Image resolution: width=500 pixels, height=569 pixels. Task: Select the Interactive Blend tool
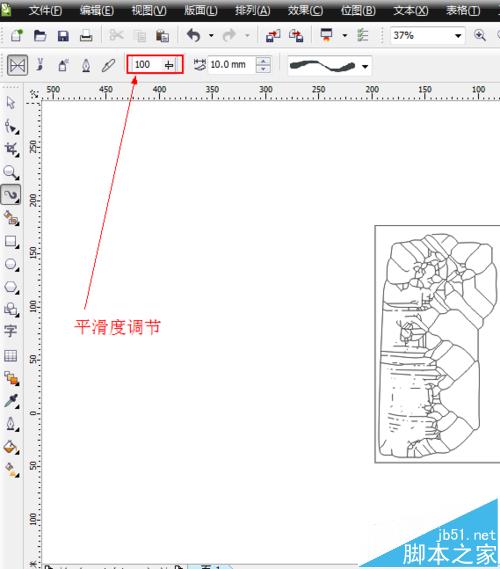[11, 378]
